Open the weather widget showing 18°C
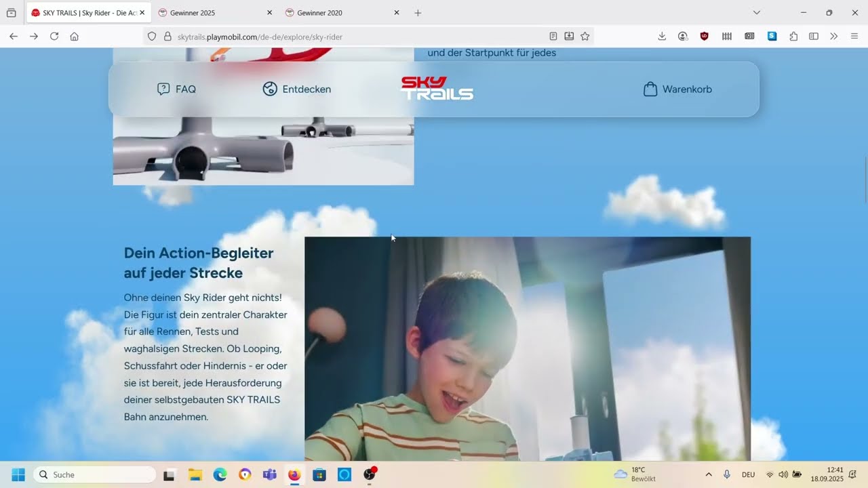Viewport: 868px width, 488px height. [x=635, y=474]
